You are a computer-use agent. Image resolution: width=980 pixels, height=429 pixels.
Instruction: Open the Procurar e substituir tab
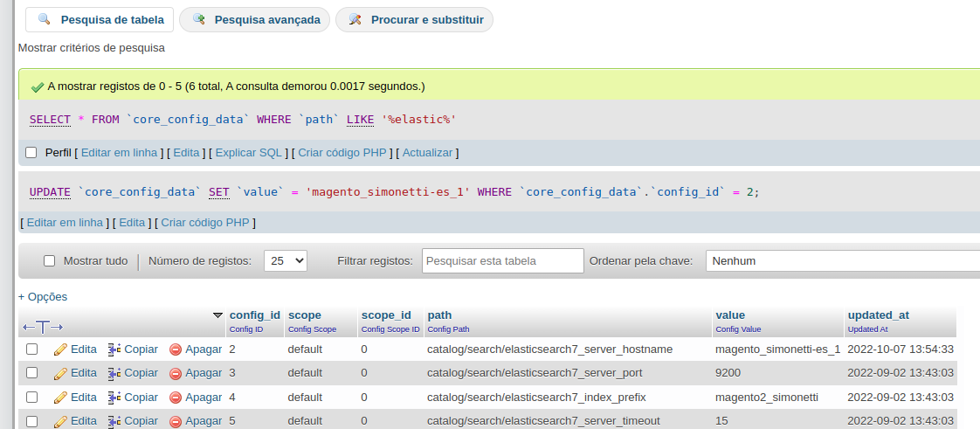(x=414, y=19)
